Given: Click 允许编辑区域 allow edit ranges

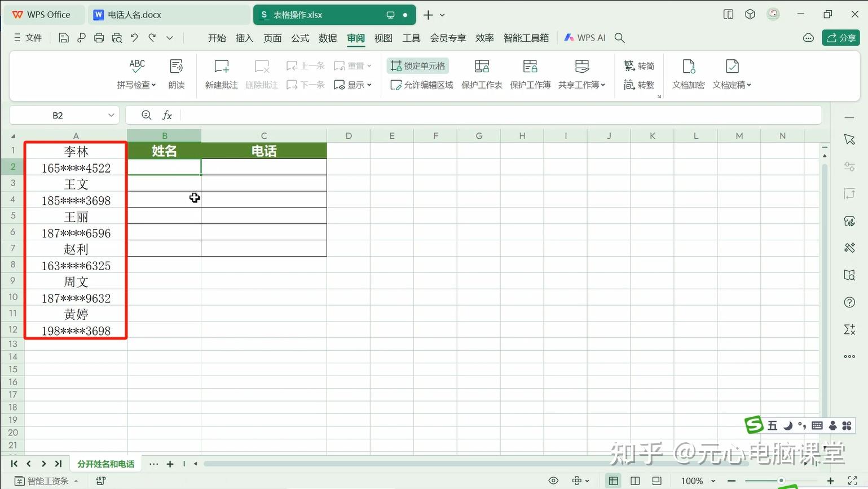Looking at the screenshot, I should (x=422, y=85).
